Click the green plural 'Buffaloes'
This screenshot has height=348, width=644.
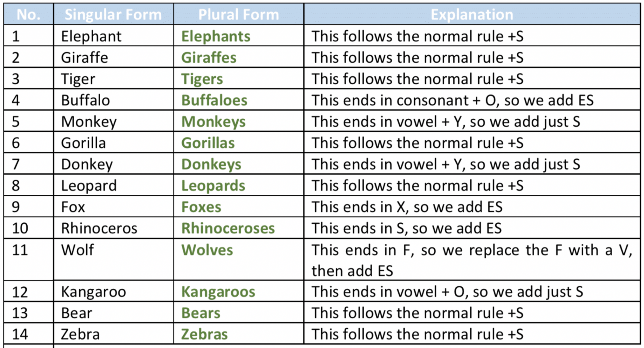point(214,101)
